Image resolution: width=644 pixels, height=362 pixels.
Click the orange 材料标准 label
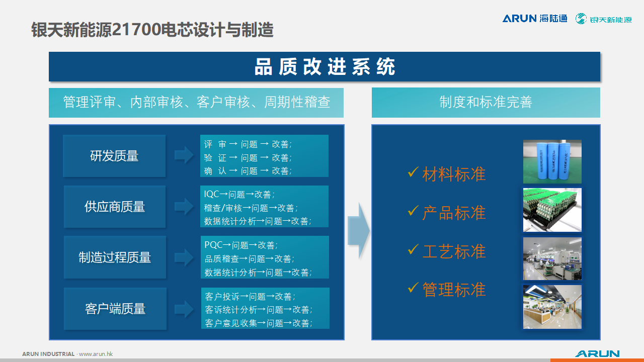454,174
